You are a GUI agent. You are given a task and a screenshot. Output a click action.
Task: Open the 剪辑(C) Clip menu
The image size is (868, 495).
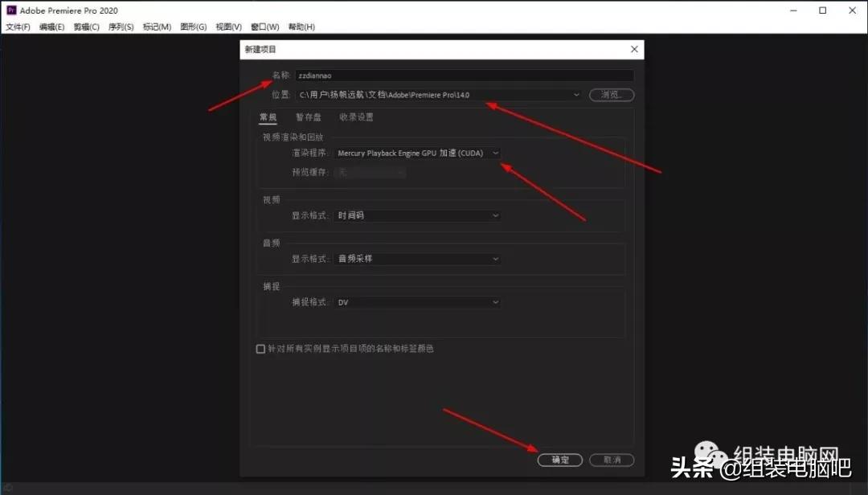coord(86,27)
